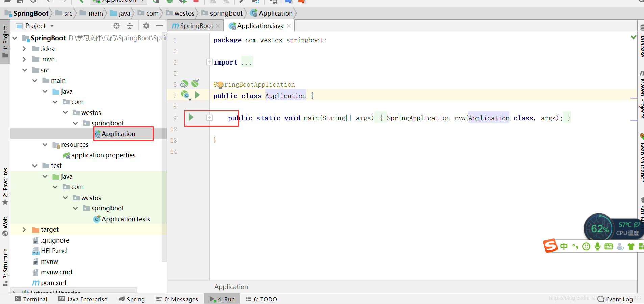Collapse the SpringBoot root project node

coord(15,38)
